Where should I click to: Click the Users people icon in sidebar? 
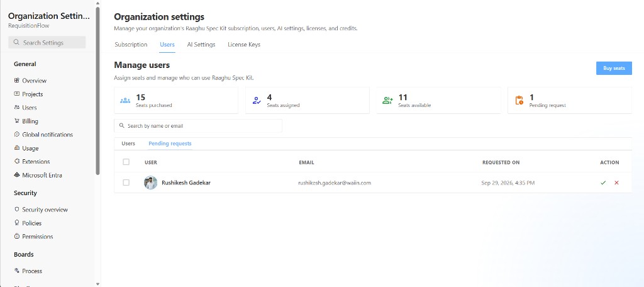pyautogui.click(x=17, y=108)
